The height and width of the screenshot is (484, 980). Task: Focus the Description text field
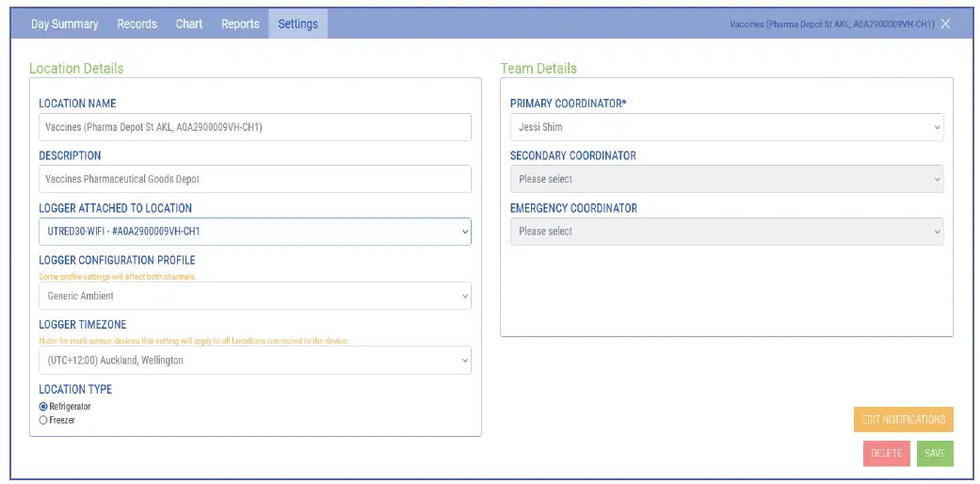pos(254,179)
